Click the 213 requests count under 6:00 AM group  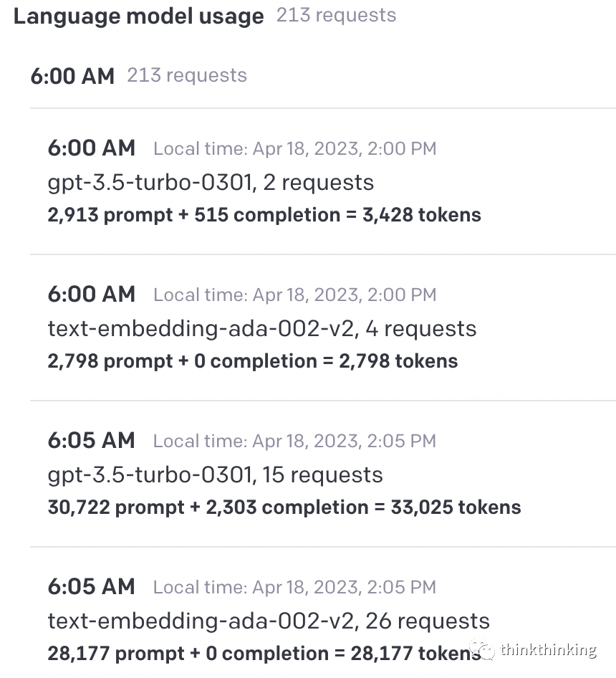187,75
